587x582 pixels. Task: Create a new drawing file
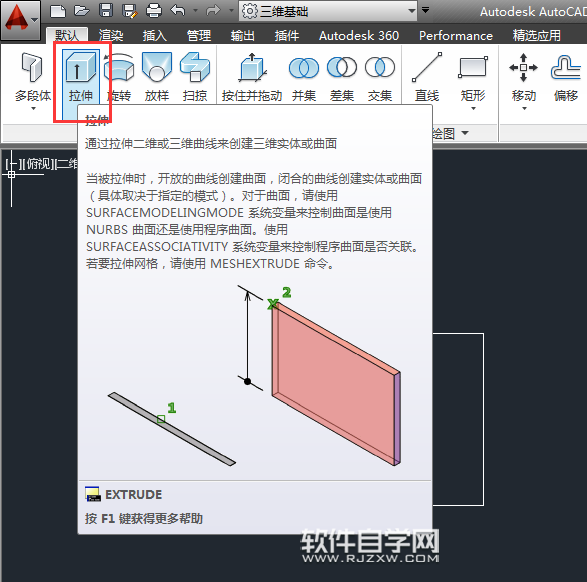tap(58, 11)
